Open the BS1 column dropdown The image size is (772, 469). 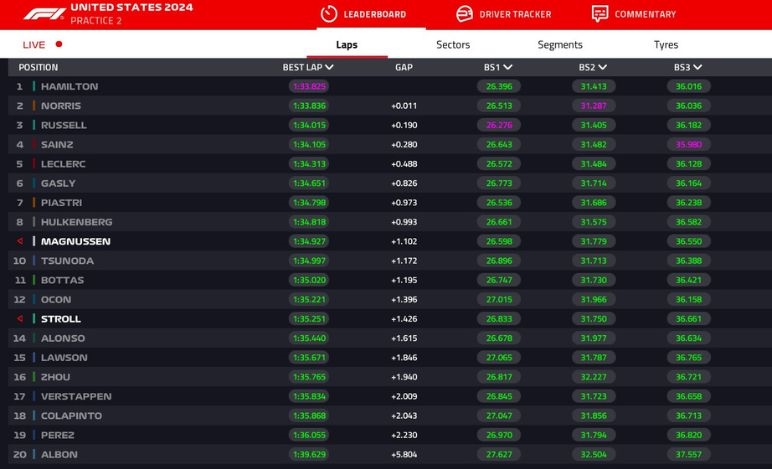[507, 68]
